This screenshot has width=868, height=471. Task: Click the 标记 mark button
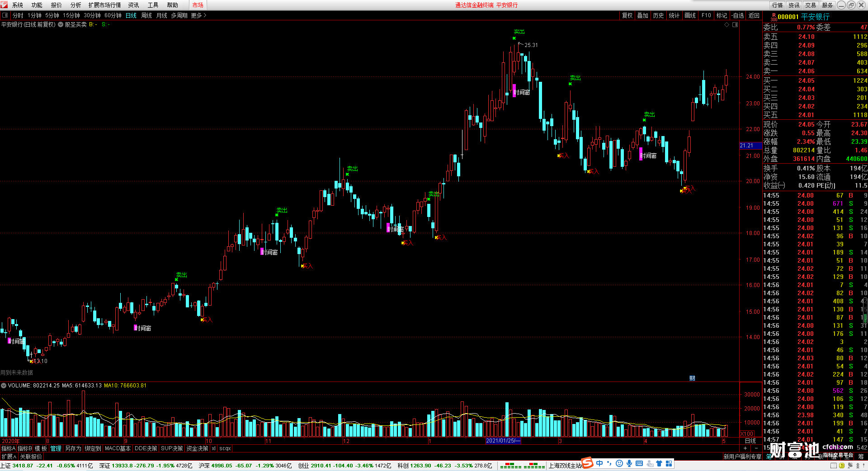[722, 15]
